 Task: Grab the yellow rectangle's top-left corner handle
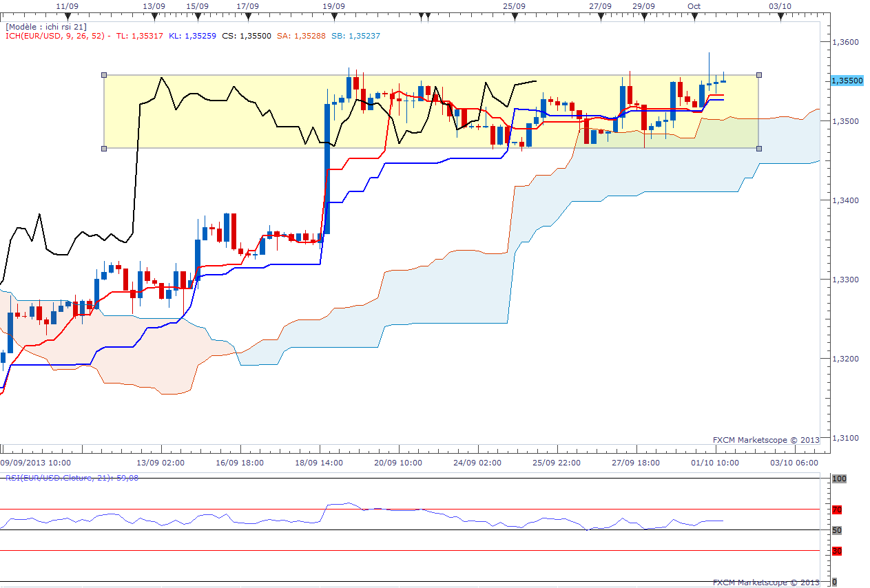point(104,74)
